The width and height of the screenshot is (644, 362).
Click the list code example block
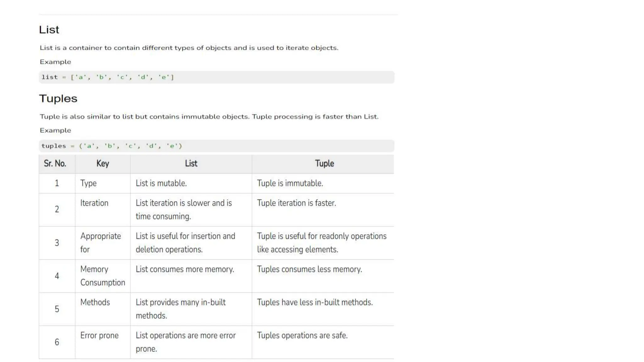pyautogui.click(x=216, y=77)
